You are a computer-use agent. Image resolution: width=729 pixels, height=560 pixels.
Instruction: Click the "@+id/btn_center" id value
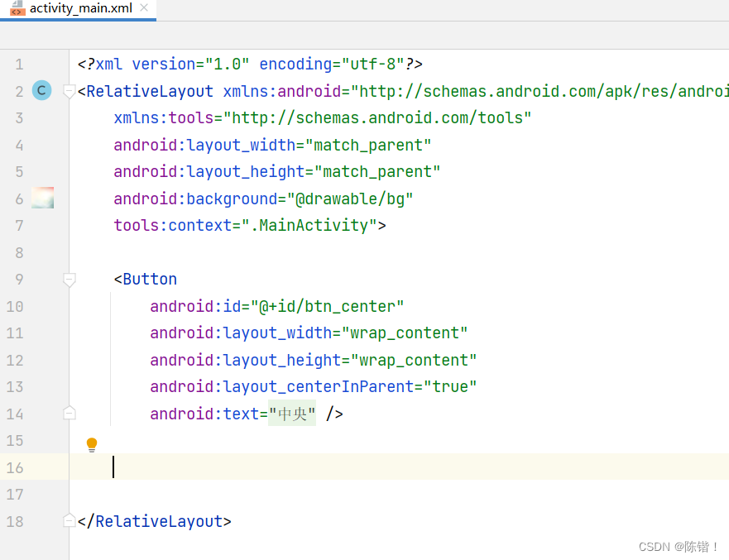click(328, 307)
